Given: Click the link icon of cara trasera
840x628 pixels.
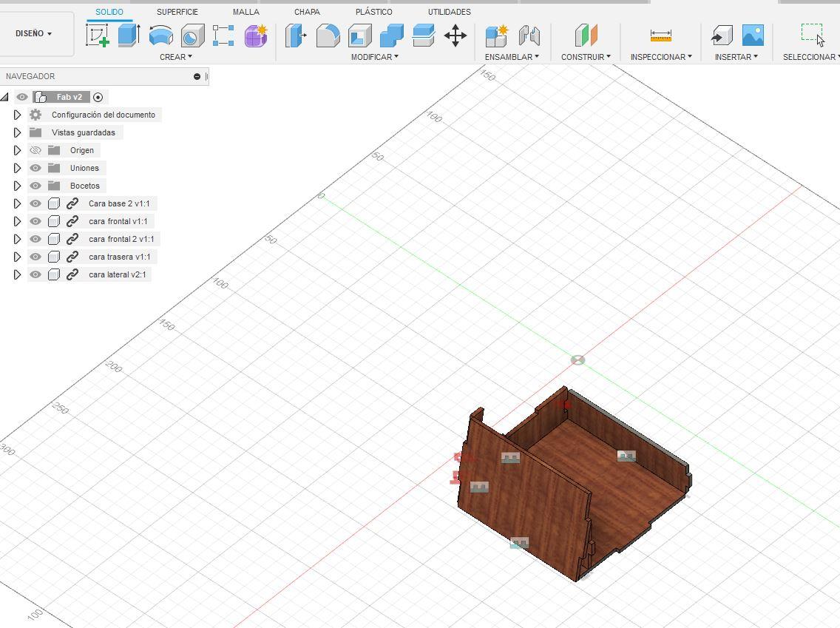Looking at the screenshot, I should pos(72,257).
